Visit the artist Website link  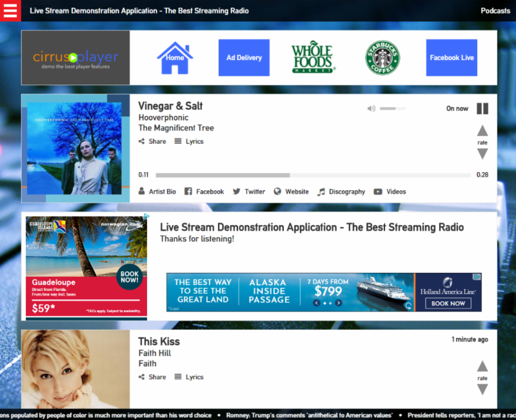tap(292, 192)
